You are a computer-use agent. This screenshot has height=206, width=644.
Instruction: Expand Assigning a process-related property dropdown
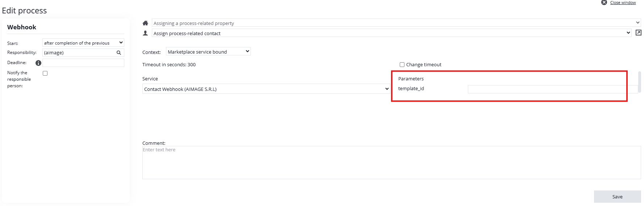[x=396, y=23]
